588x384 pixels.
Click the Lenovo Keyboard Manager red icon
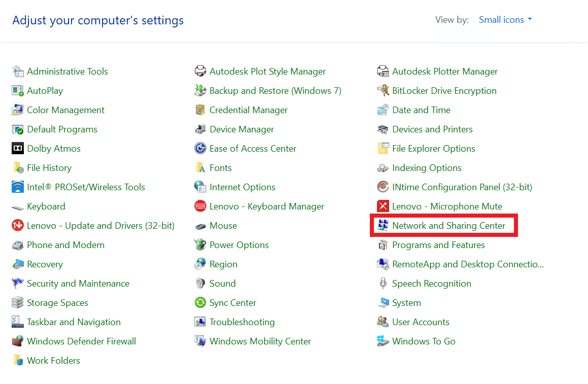200,206
